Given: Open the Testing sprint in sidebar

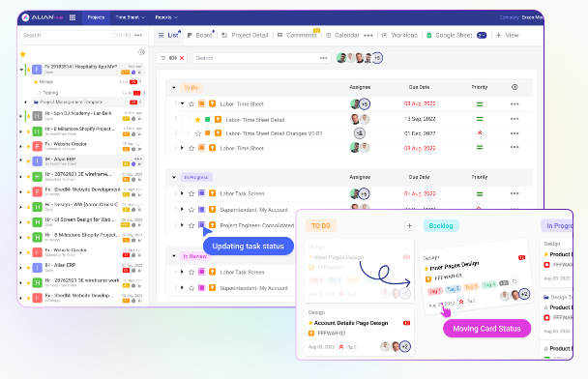Looking at the screenshot, I should 50,93.
